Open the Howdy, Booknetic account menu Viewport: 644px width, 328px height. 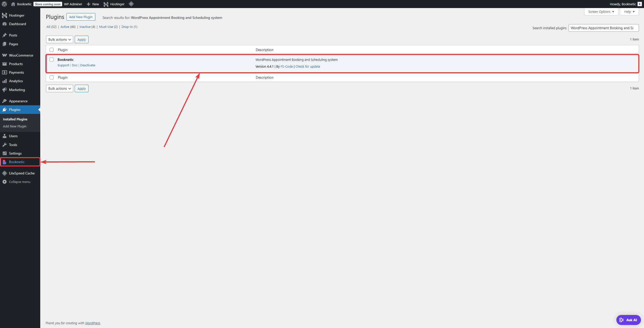626,4
